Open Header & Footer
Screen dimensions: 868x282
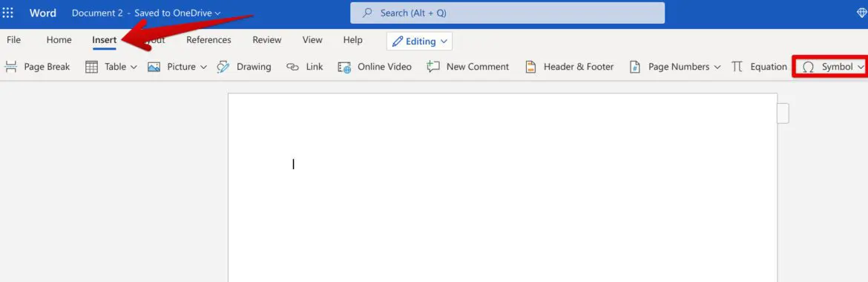click(570, 67)
